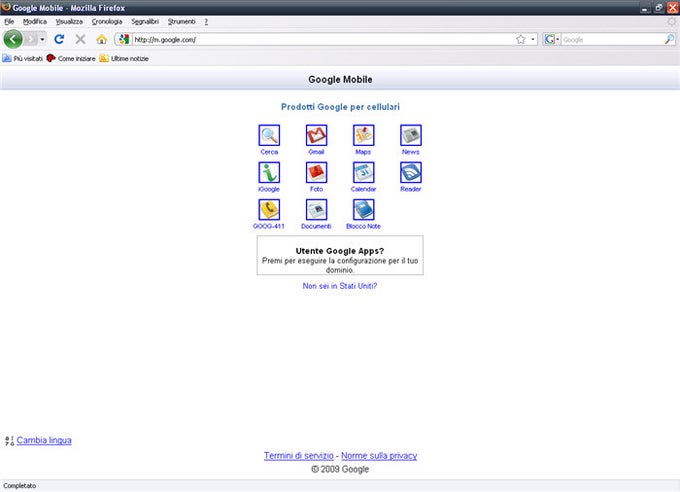This screenshot has height=492, width=680.
Task: Open the Cronologia menu
Action: tap(107, 22)
